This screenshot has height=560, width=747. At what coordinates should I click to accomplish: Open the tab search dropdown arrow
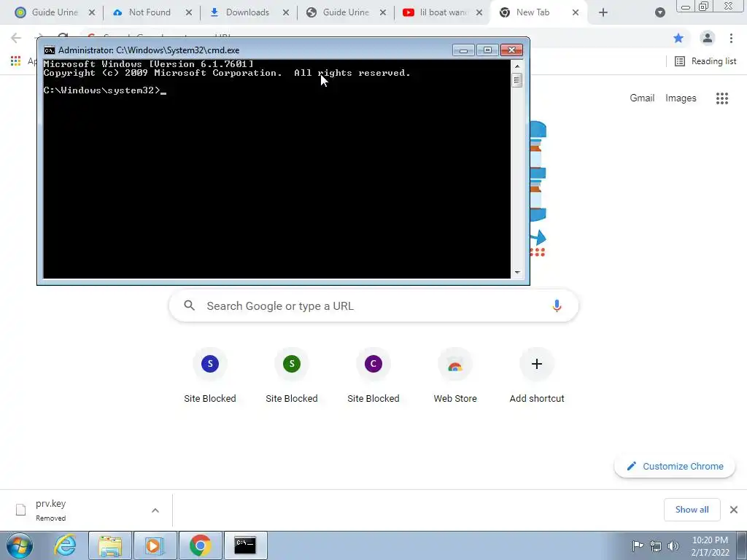659,13
